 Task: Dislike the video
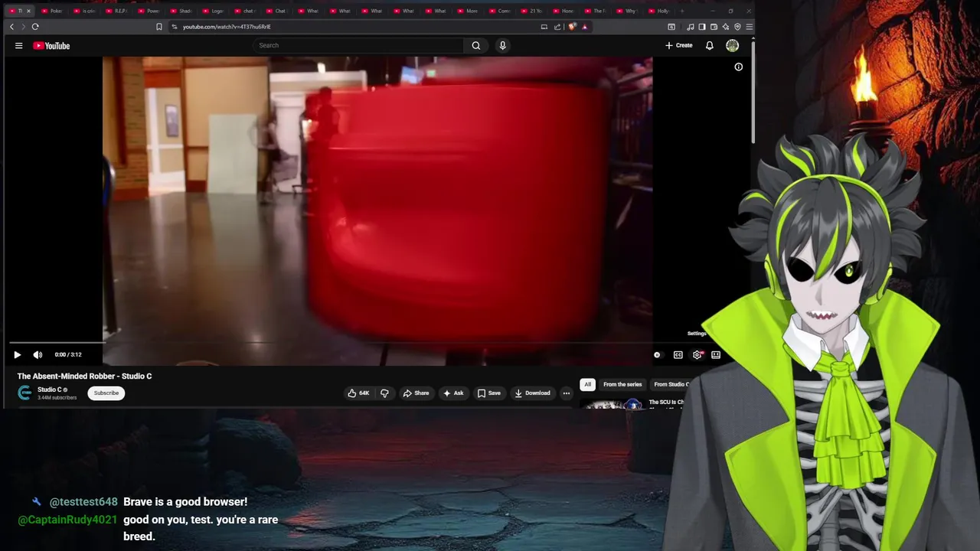(384, 393)
